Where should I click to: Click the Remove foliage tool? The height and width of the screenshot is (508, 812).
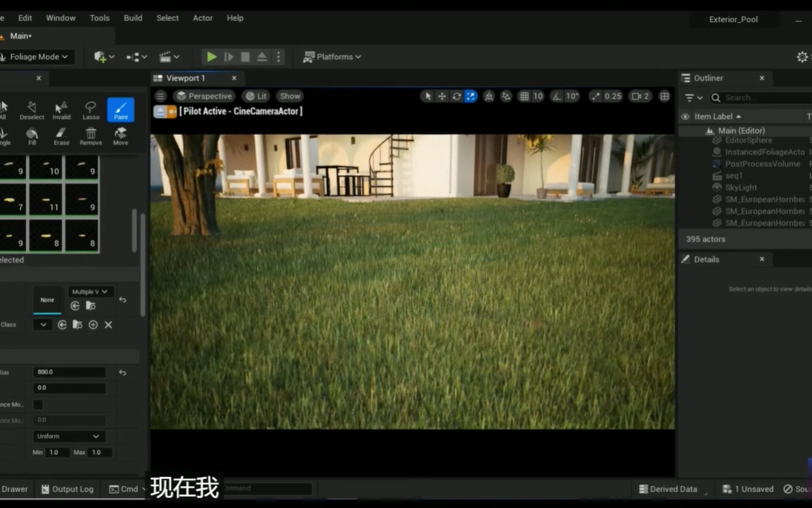click(x=91, y=135)
